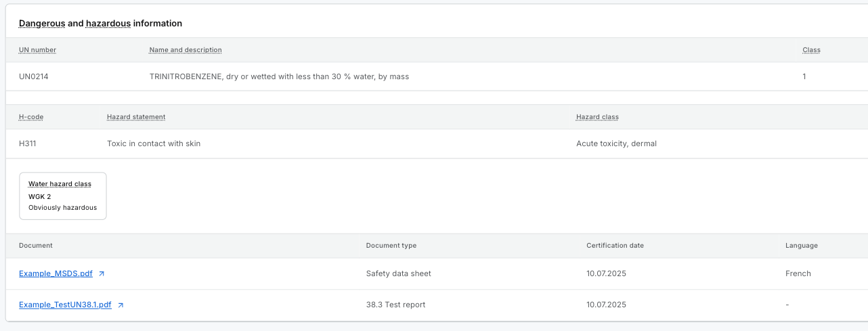This screenshot has width=868, height=331.
Task: Click the H-code column header
Action: click(31, 117)
